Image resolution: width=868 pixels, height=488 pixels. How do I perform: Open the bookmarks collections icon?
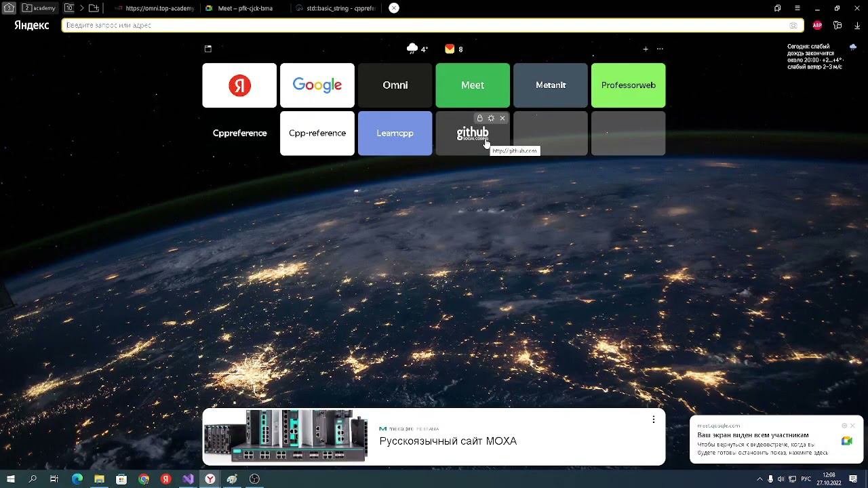777,8
